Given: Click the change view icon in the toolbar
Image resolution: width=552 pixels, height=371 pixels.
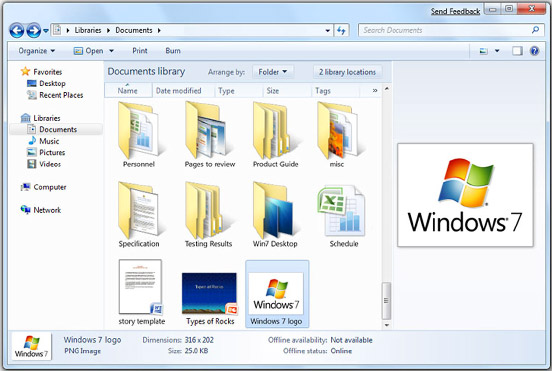Looking at the screenshot, I should click(x=484, y=51).
